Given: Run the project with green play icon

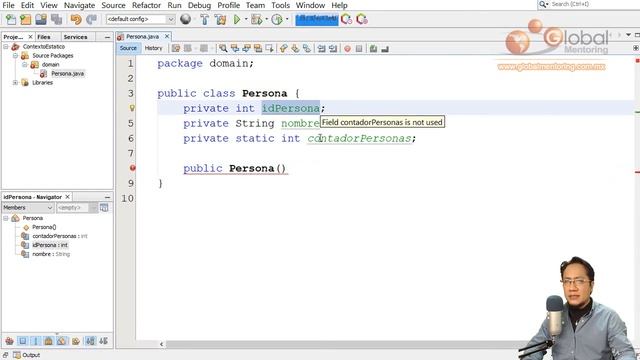Looking at the screenshot, I should 237,19.
